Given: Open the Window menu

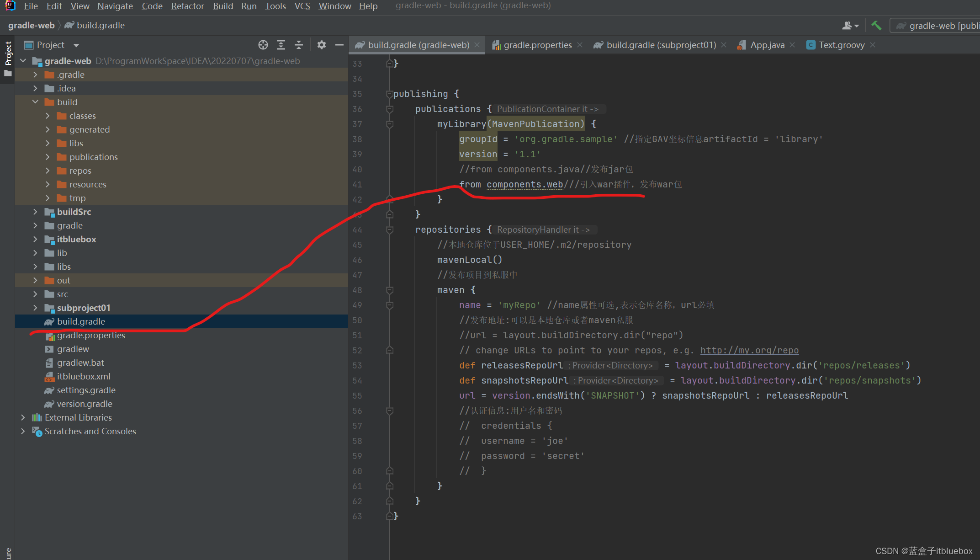Looking at the screenshot, I should pyautogui.click(x=335, y=6).
